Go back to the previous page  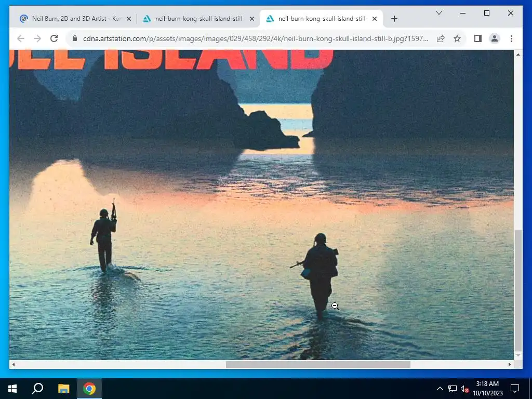point(21,38)
